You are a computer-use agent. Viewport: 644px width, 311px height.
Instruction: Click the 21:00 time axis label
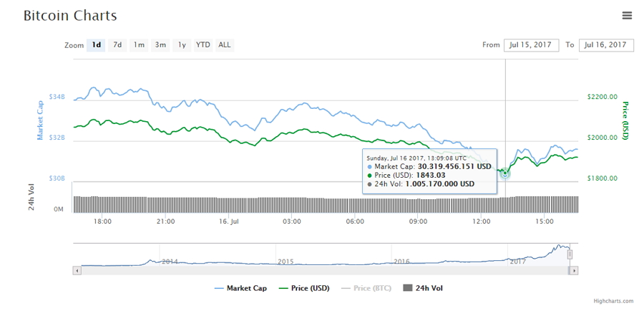[x=166, y=221]
